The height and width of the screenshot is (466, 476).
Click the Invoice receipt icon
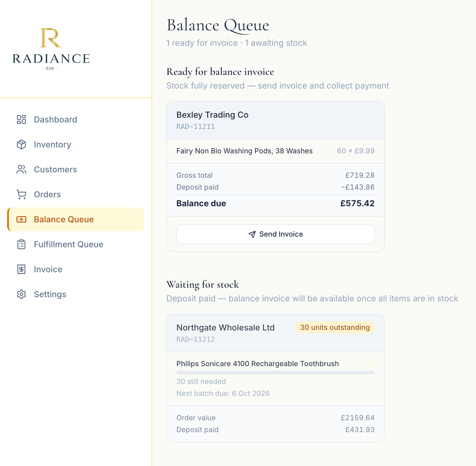[21, 269]
